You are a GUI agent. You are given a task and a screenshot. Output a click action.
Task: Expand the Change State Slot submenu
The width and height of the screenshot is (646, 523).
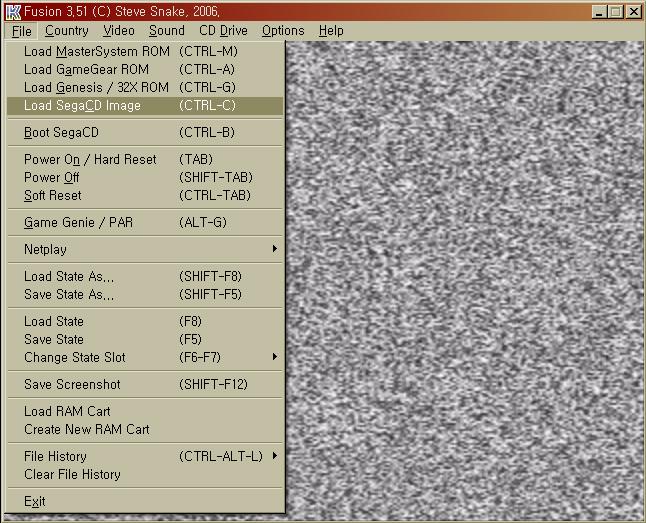pyautogui.click(x=145, y=357)
